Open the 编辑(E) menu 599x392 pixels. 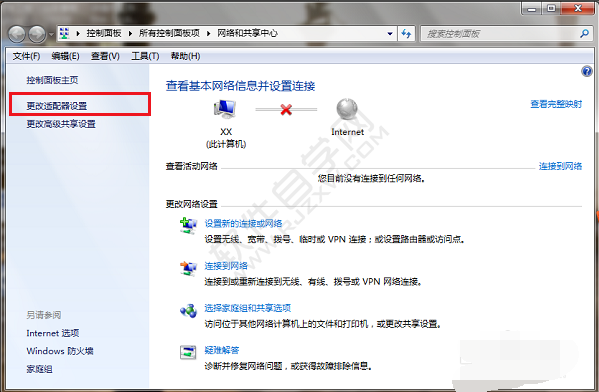pos(65,56)
